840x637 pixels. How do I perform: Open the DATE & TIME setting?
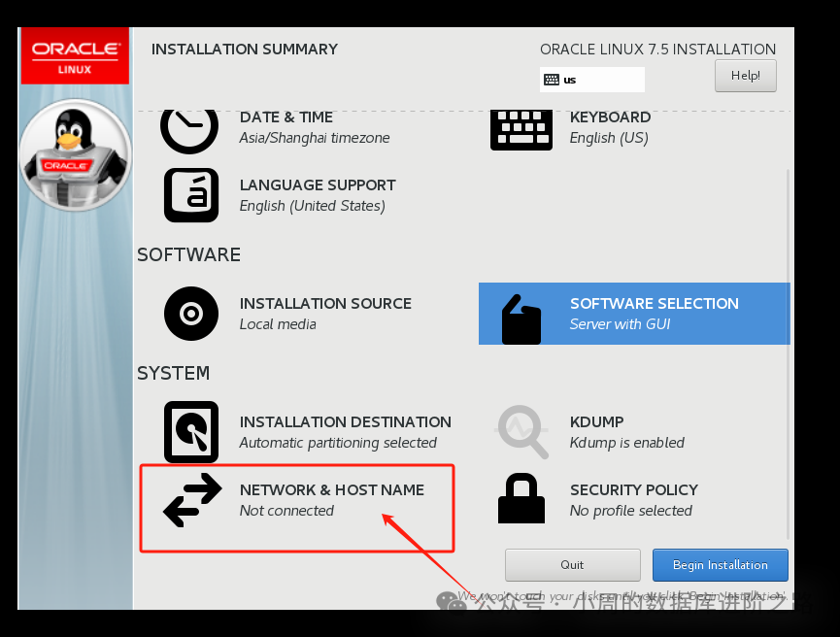point(286,117)
